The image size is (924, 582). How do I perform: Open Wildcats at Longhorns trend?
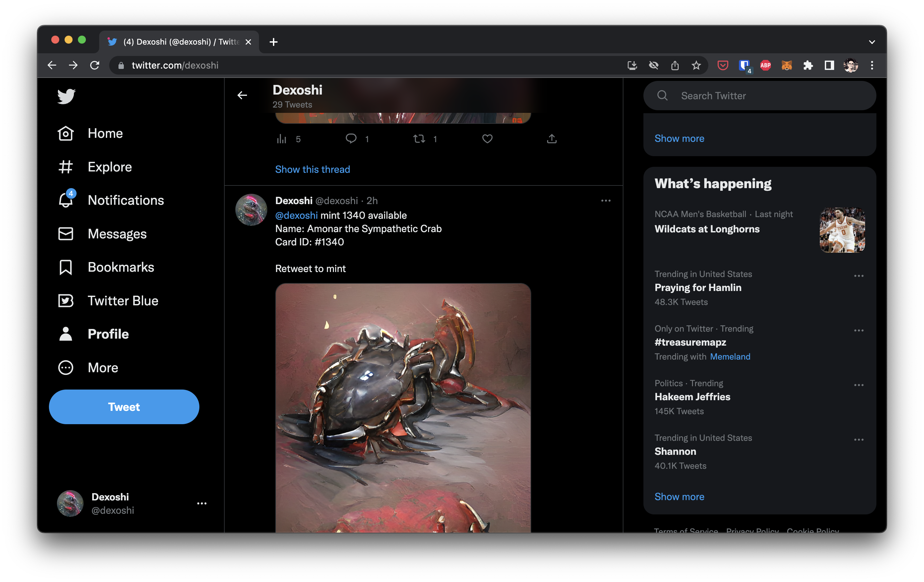point(707,229)
